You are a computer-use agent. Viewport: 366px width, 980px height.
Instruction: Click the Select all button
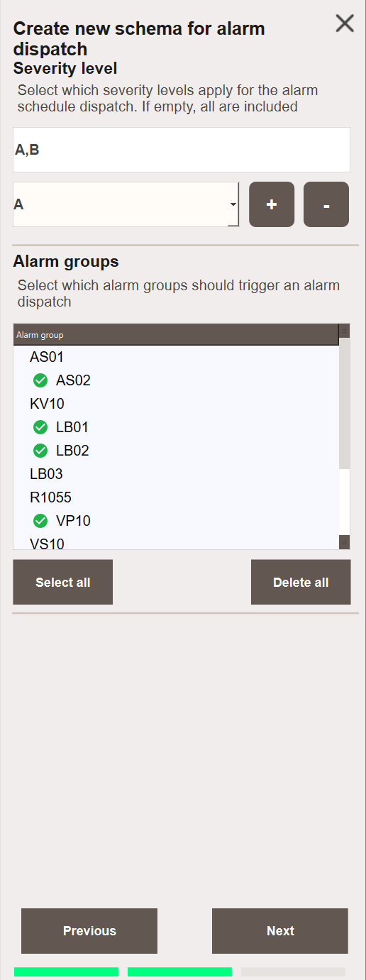pyautogui.click(x=63, y=582)
